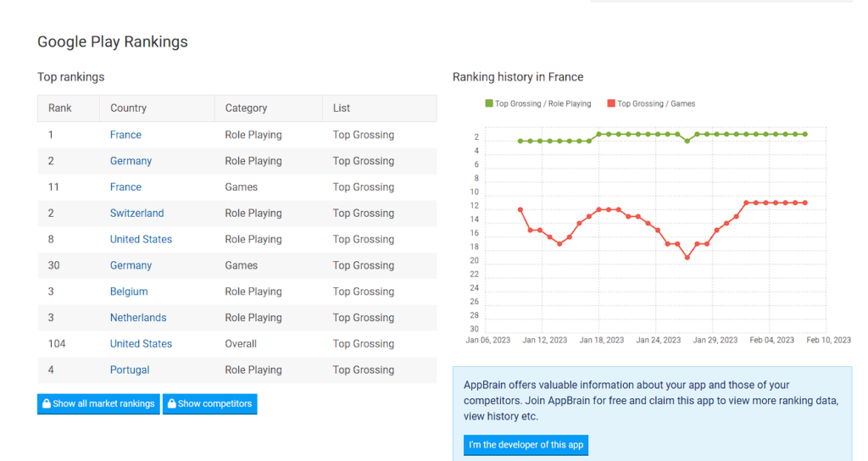The width and height of the screenshot is (868, 461).
Task: Click I'm the developer of this app button
Action: [x=526, y=445]
